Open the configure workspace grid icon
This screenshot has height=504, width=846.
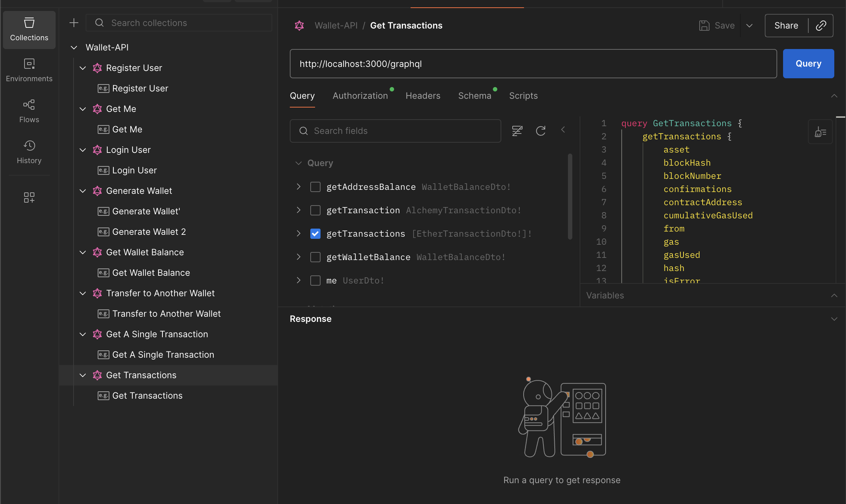point(29,198)
